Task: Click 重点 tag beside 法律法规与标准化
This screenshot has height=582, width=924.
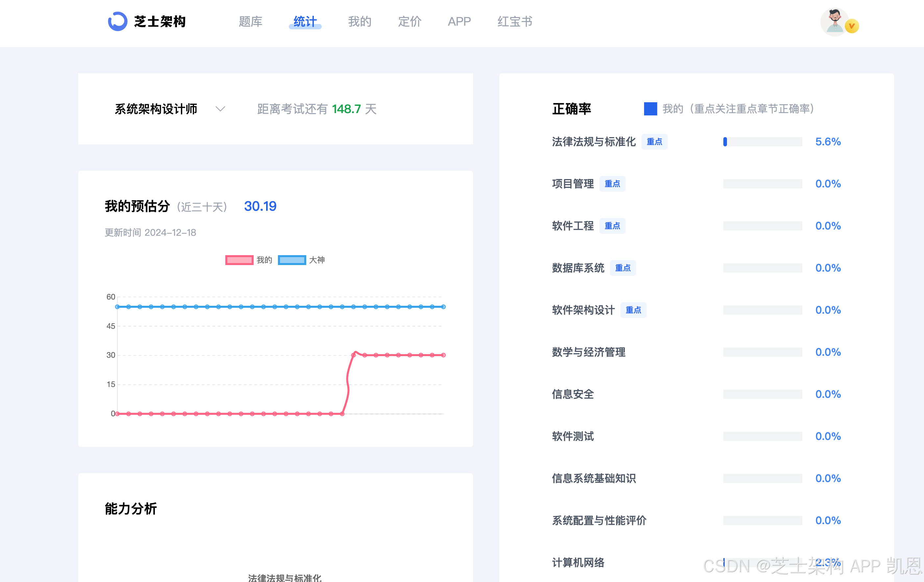Action: pyautogui.click(x=654, y=142)
